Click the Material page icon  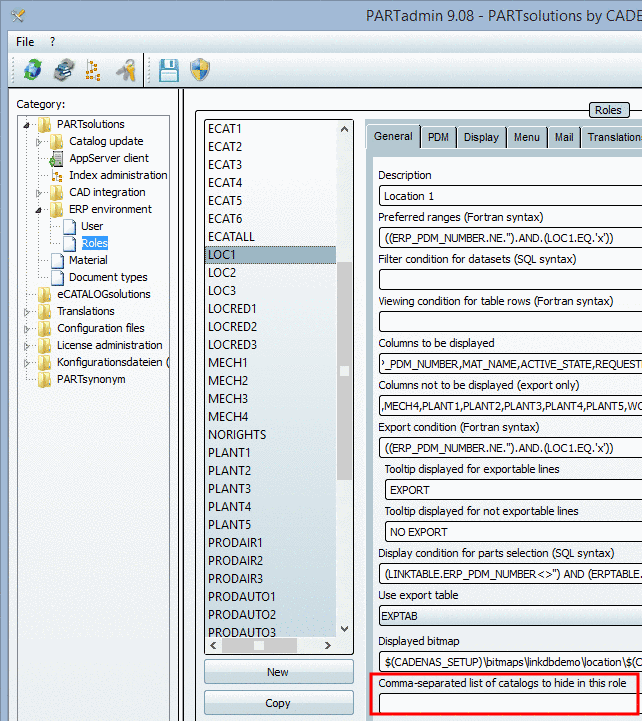[57, 261]
